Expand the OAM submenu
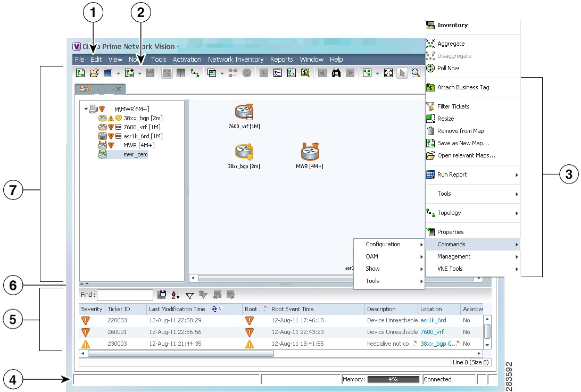581x392 pixels. [x=389, y=256]
